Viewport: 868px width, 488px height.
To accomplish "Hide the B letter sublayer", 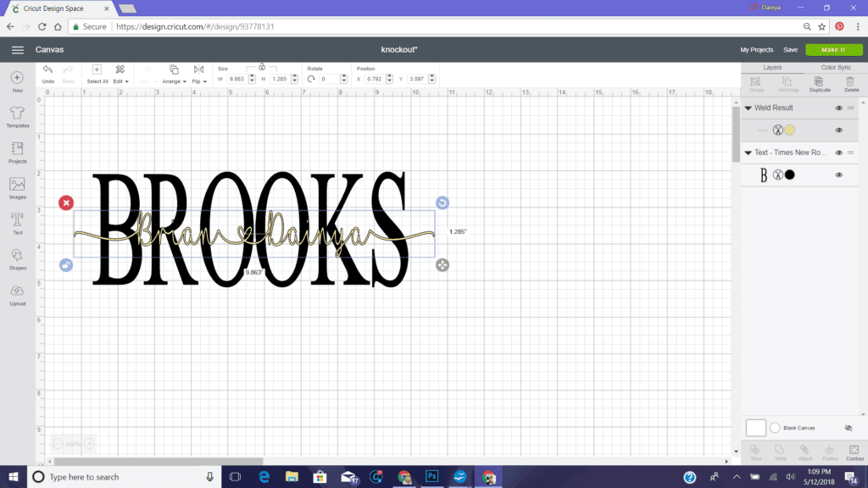I will pos(838,175).
